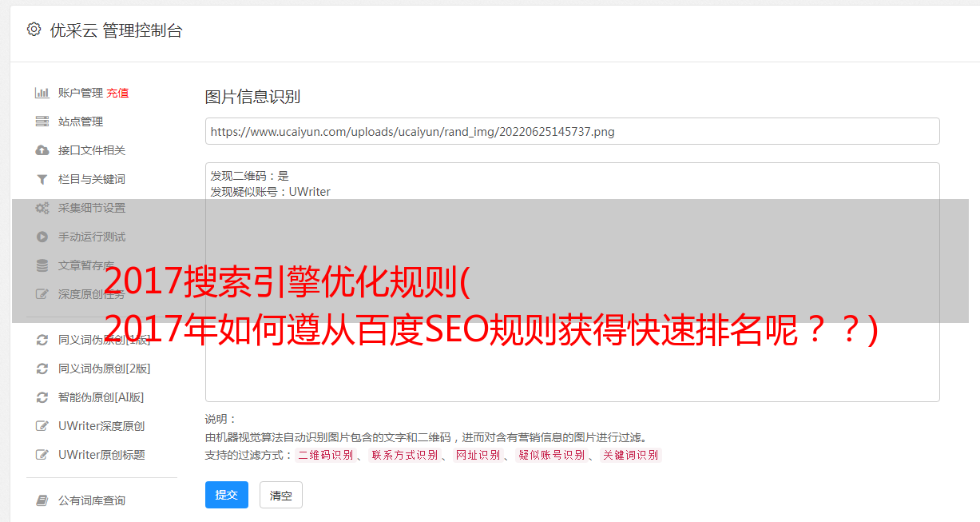This screenshot has width=980, height=522.
Task: Click the refresh icon for 同义词伪原创[2版]
Action: pos(42,369)
